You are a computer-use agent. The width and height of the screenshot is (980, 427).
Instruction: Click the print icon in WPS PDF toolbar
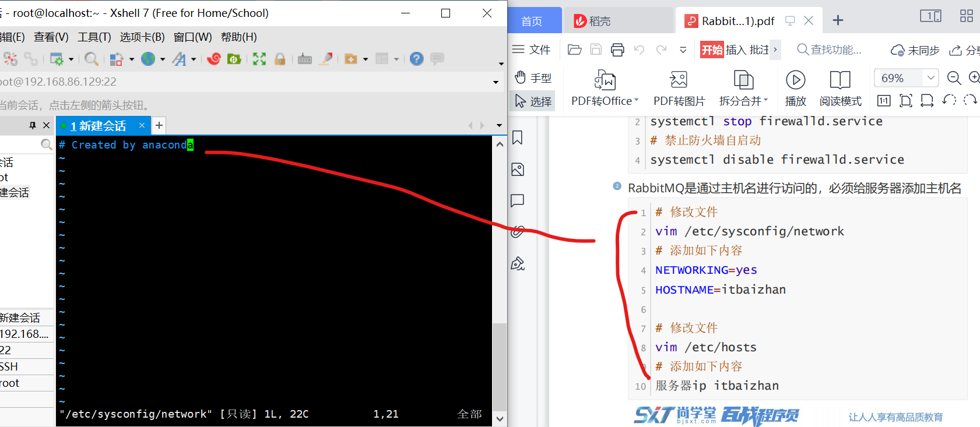[617, 50]
